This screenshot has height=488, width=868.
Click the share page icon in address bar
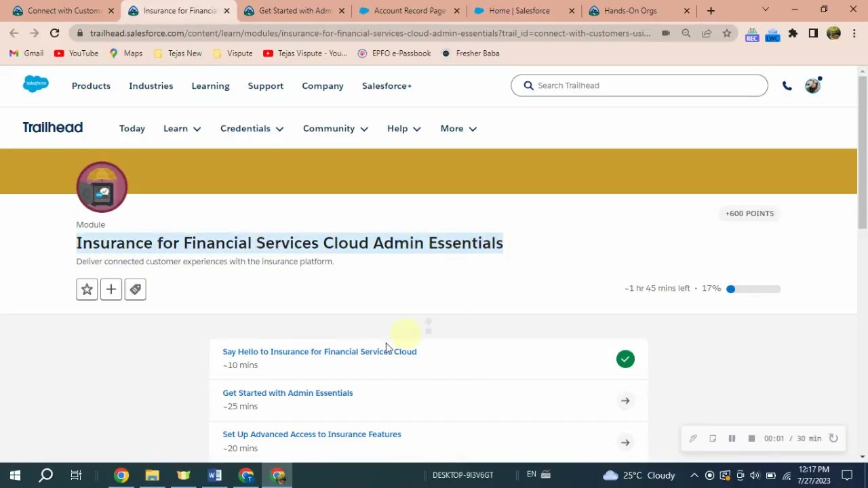pos(707,33)
